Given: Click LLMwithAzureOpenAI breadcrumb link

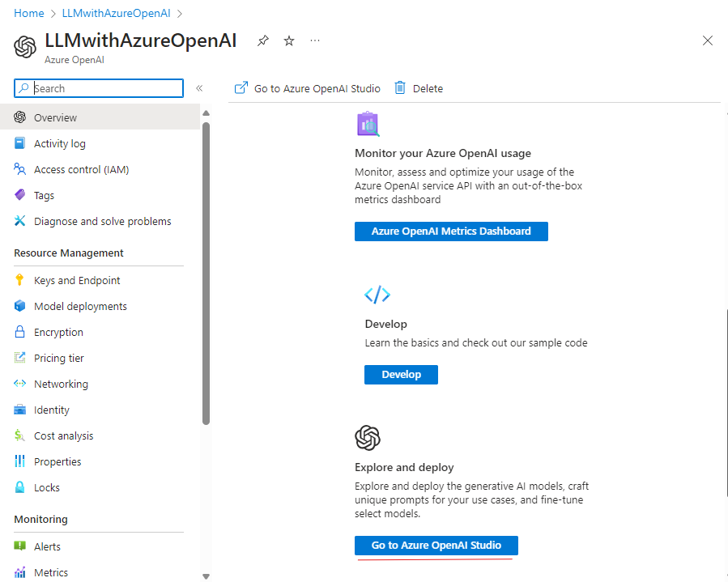Looking at the screenshot, I should coord(116,13).
